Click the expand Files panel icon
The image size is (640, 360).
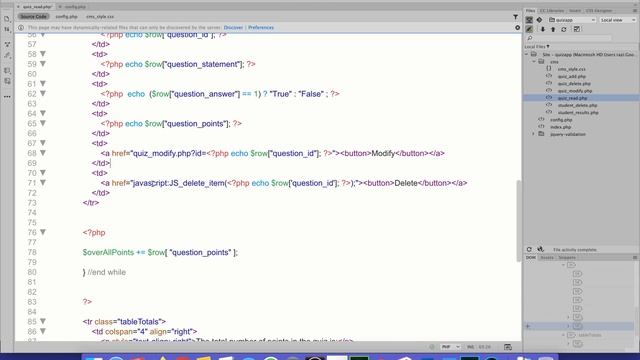click(x=576, y=29)
